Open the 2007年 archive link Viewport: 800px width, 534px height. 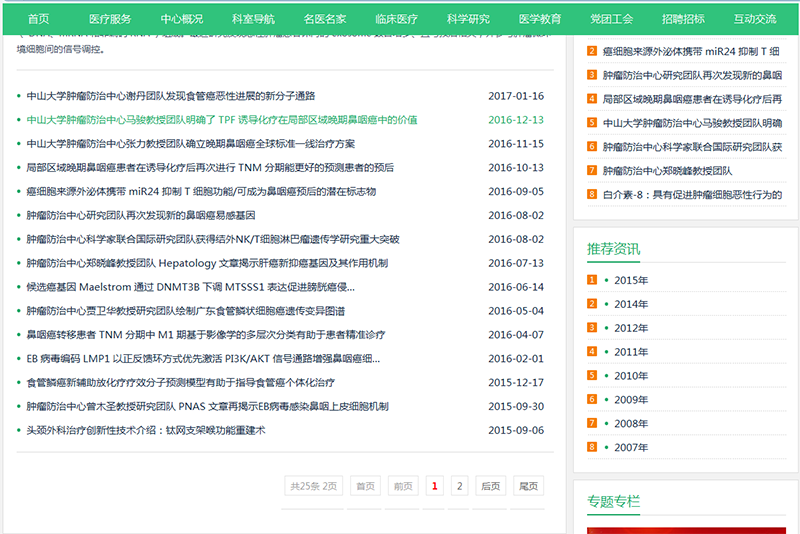[631, 448]
